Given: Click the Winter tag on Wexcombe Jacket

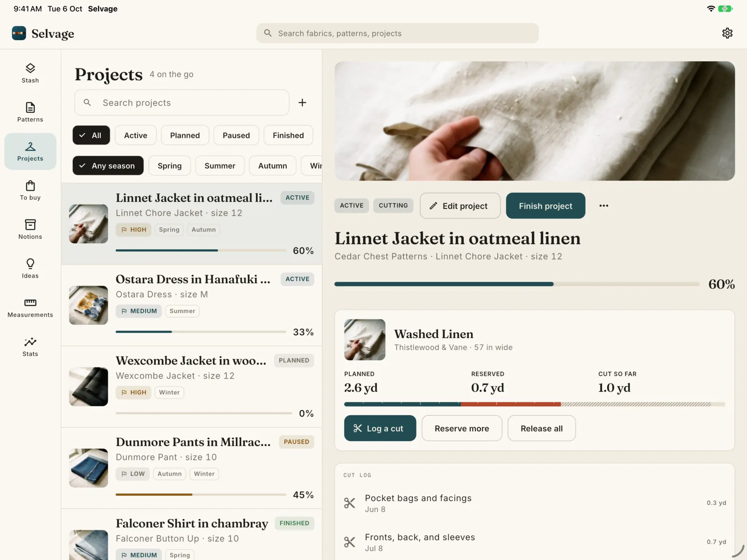Looking at the screenshot, I should click(x=169, y=392).
